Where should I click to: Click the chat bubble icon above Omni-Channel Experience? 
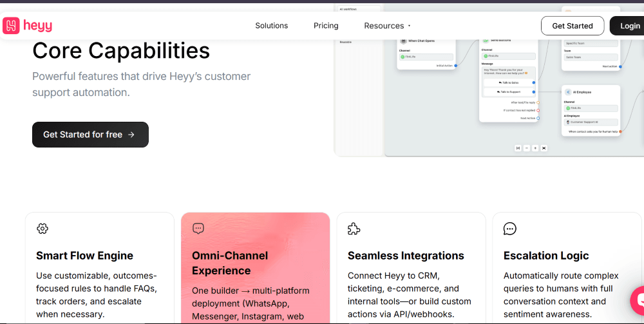tap(198, 228)
